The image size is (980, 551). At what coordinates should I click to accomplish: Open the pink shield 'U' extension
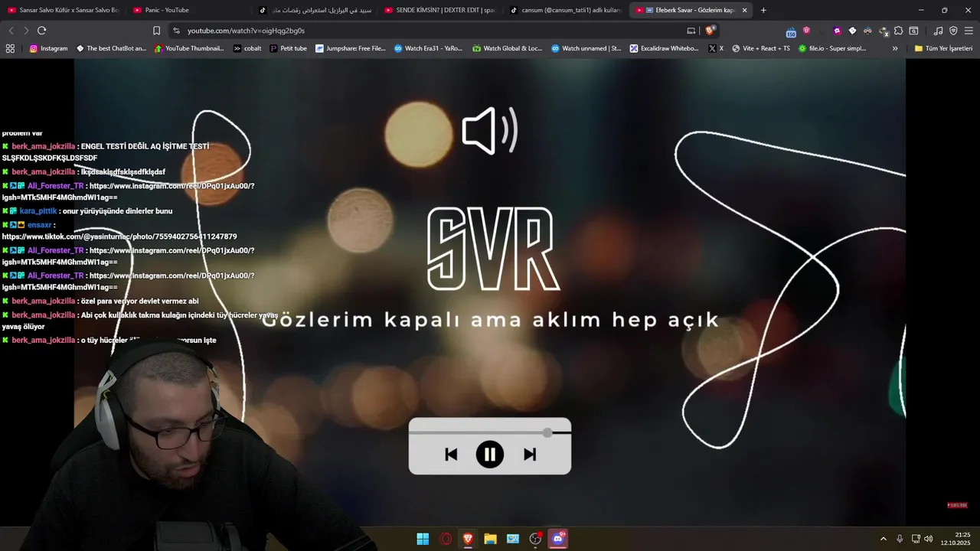(806, 31)
